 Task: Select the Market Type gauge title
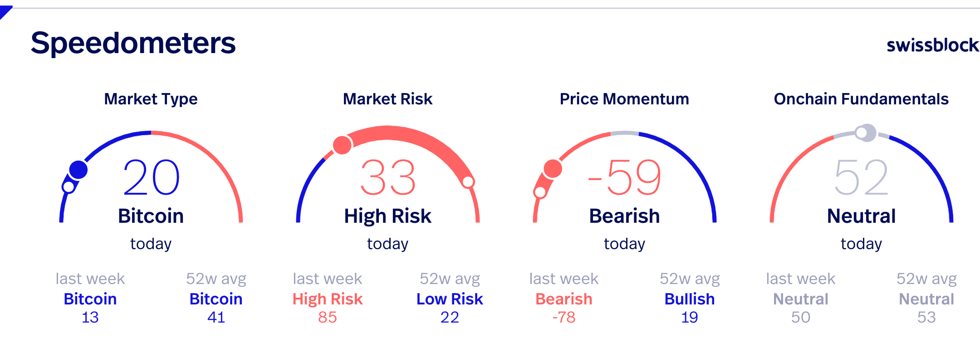pyautogui.click(x=151, y=99)
